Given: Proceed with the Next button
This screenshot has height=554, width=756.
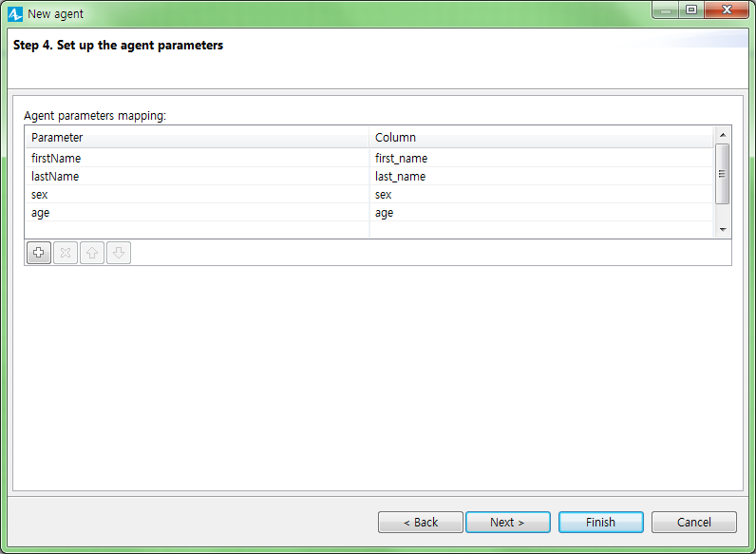Looking at the screenshot, I should tap(508, 522).
